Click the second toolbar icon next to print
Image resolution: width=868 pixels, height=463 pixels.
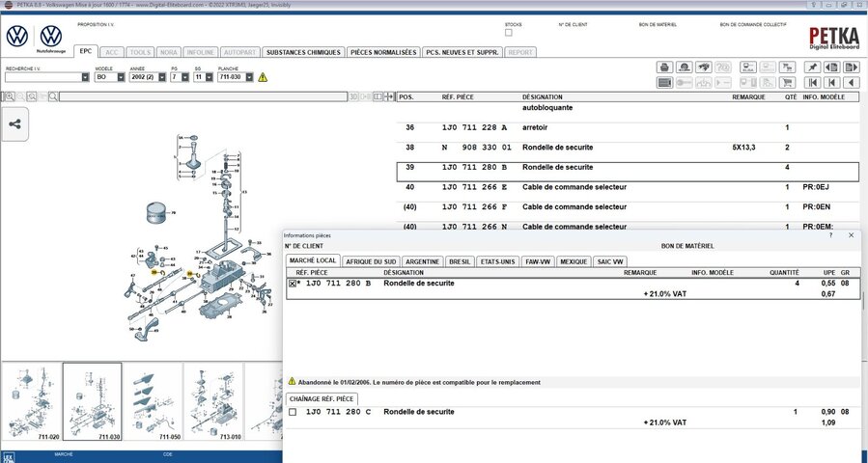point(685,67)
